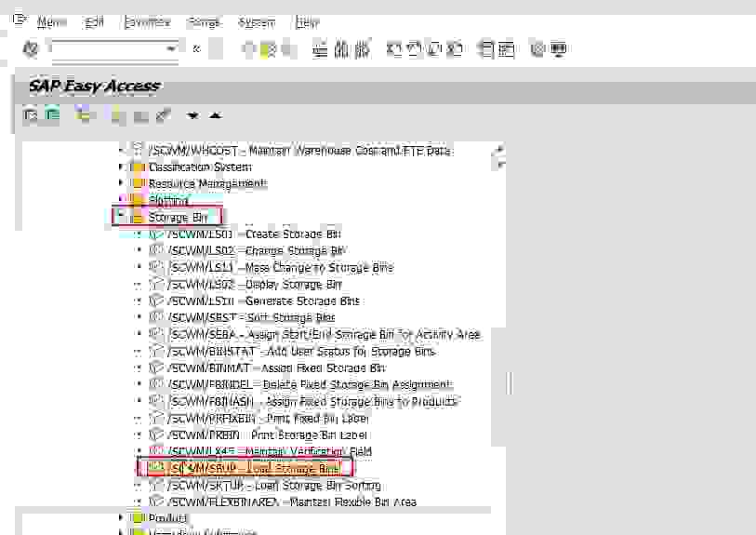Click the vertical splitter handle right of tree
The width and height of the screenshot is (756, 535).
click(510, 383)
